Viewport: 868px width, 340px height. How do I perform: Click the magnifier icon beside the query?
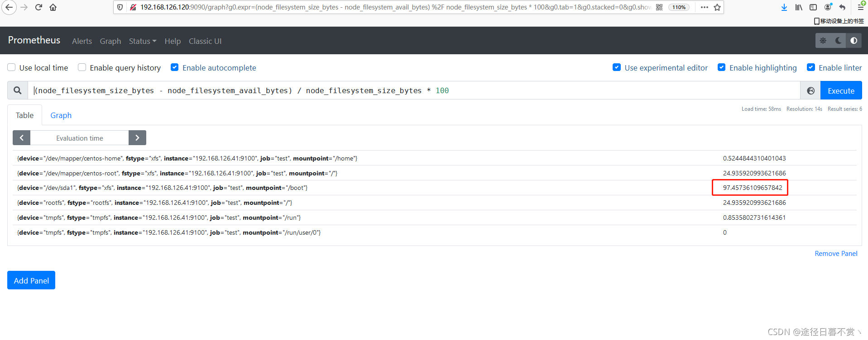point(18,90)
